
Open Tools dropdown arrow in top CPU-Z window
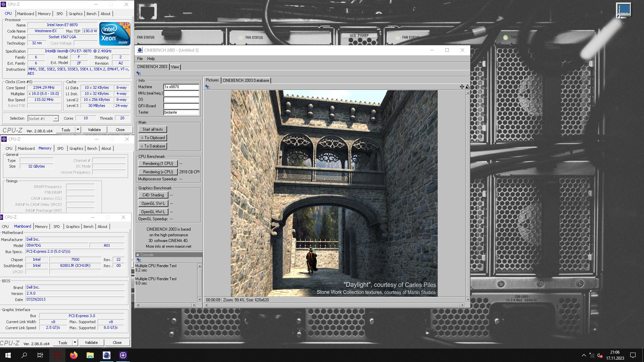tap(78, 130)
